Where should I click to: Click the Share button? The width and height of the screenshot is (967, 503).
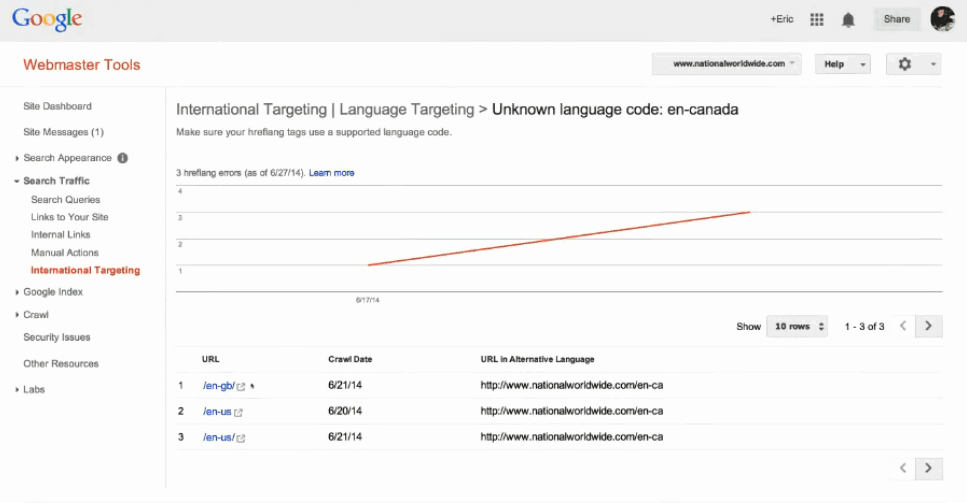[x=896, y=19]
